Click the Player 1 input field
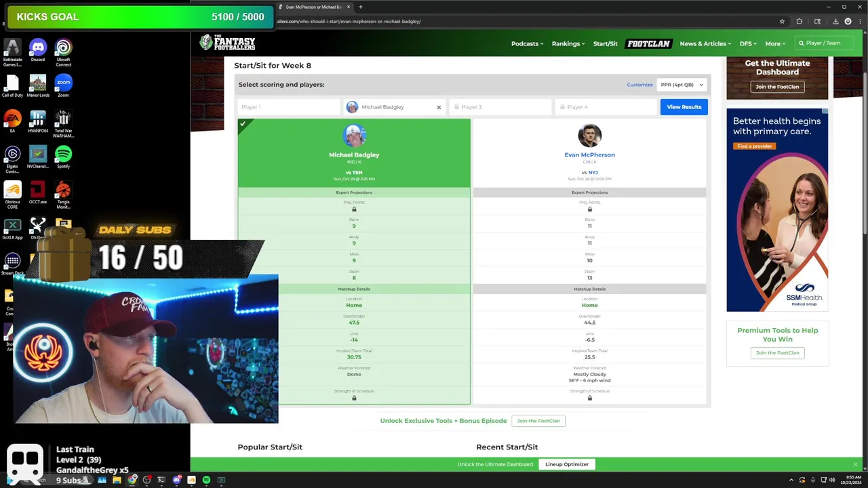Viewport: 868px width, 488px height. [x=289, y=107]
